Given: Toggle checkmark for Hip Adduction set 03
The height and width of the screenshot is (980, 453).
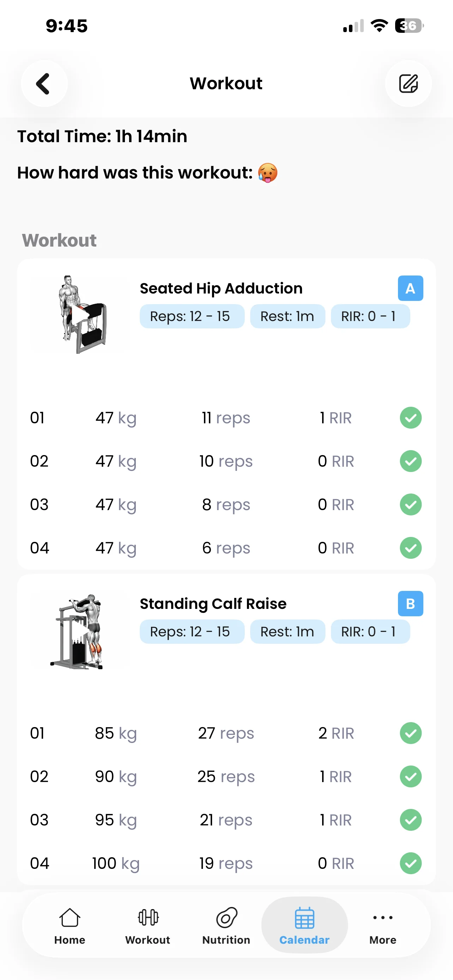Looking at the screenshot, I should coord(410,504).
